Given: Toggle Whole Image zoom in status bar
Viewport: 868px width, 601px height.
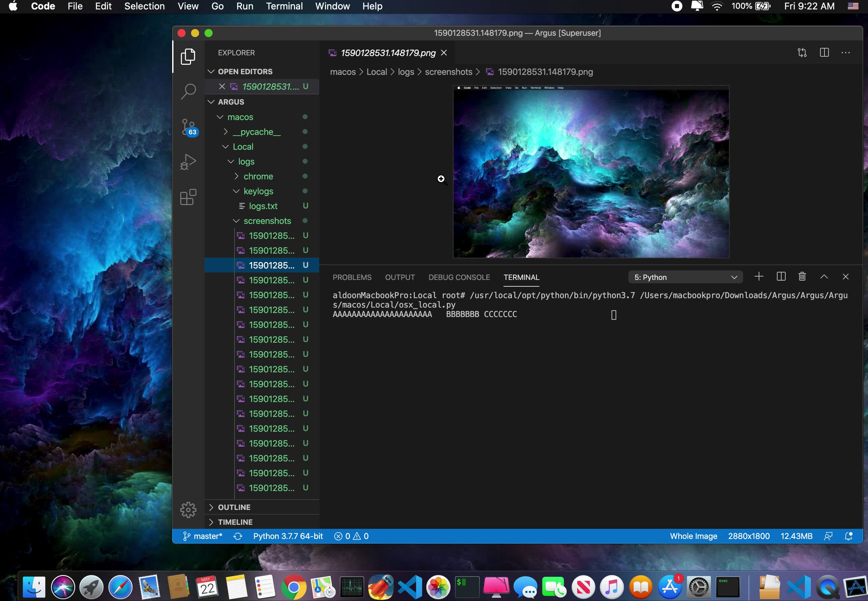Looking at the screenshot, I should pos(693,536).
